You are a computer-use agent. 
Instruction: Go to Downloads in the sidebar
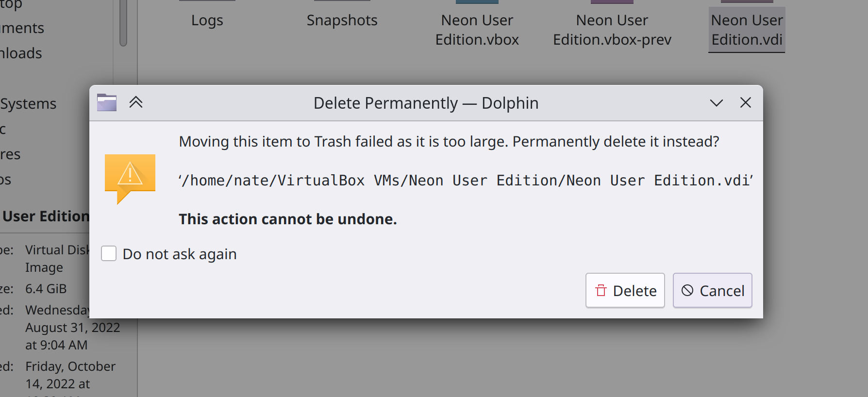21,53
